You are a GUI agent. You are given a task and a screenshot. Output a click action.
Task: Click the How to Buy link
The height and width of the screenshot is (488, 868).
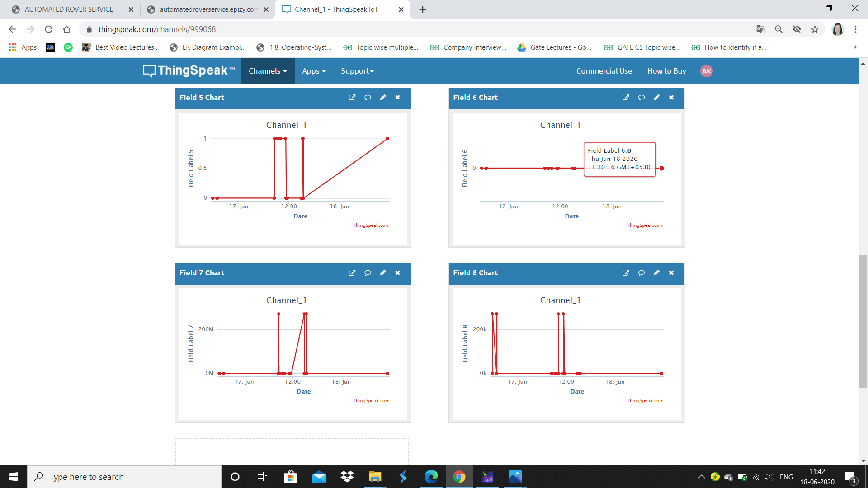tap(666, 71)
